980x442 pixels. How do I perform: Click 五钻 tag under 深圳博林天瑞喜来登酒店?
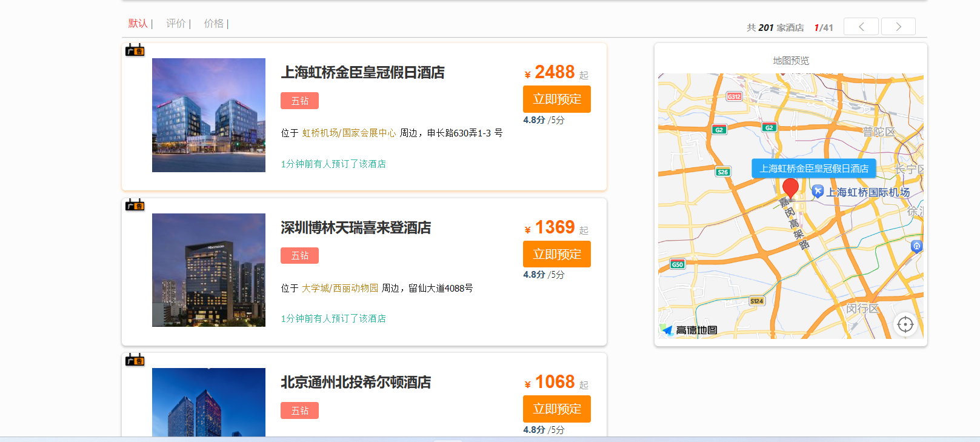pyautogui.click(x=299, y=255)
